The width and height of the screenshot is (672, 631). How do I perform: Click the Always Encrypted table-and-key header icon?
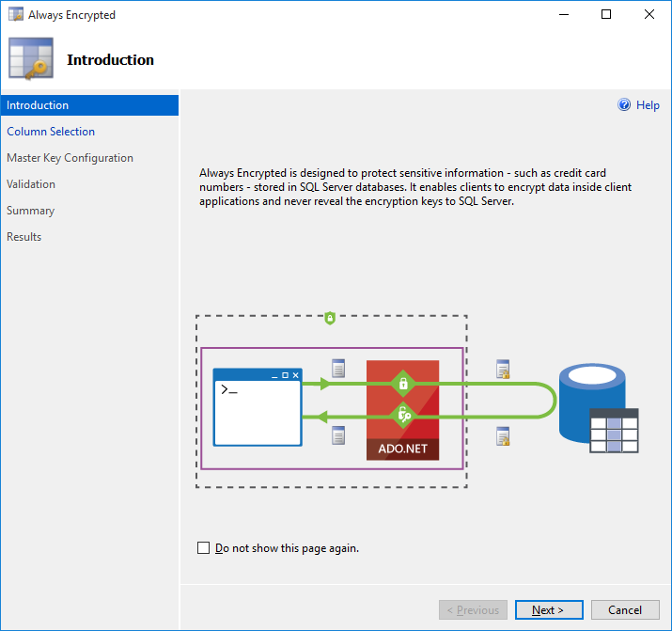[31, 60]
